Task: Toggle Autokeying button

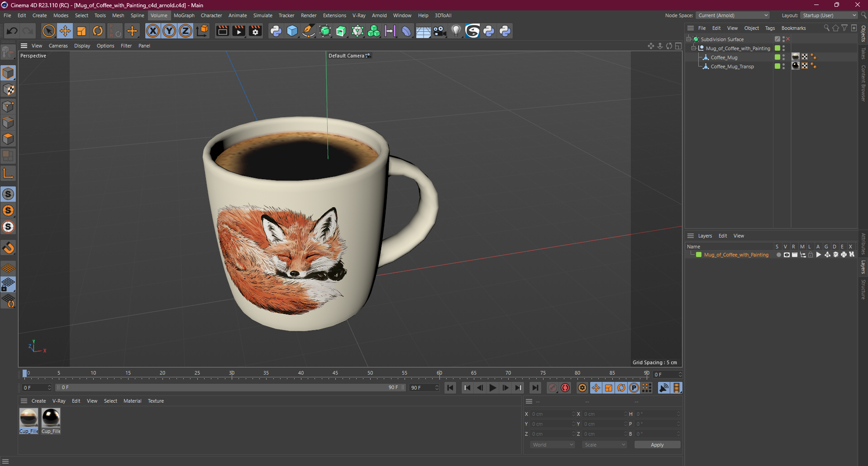Action: [565, 388]
